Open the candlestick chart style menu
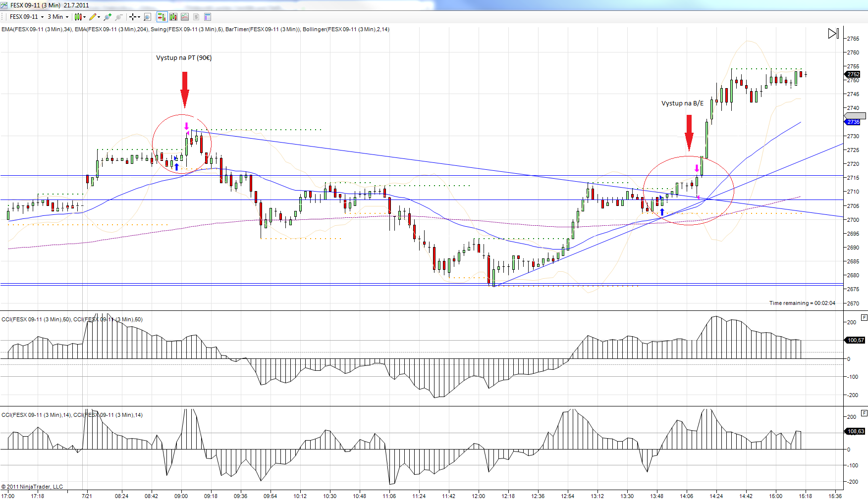Image resolution: width=868 pixels, height=502 pixels. click(x=80, y=17)
